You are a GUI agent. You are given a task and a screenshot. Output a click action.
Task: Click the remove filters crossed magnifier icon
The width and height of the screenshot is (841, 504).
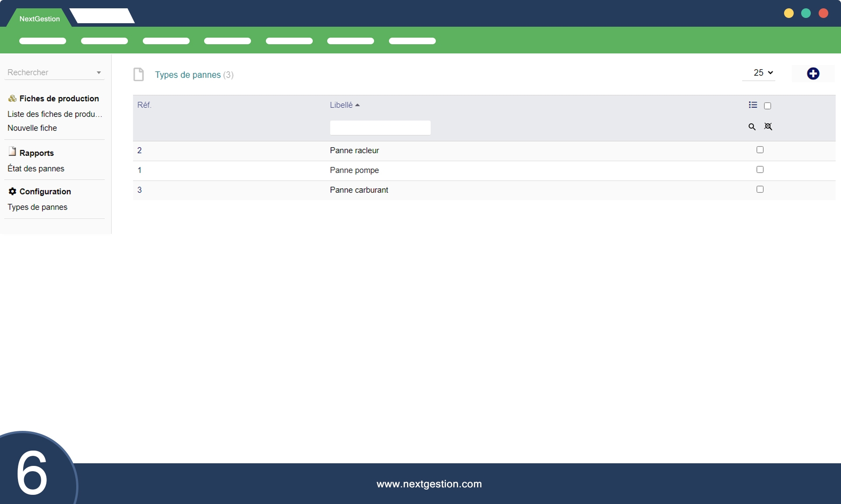click(768, 127)
